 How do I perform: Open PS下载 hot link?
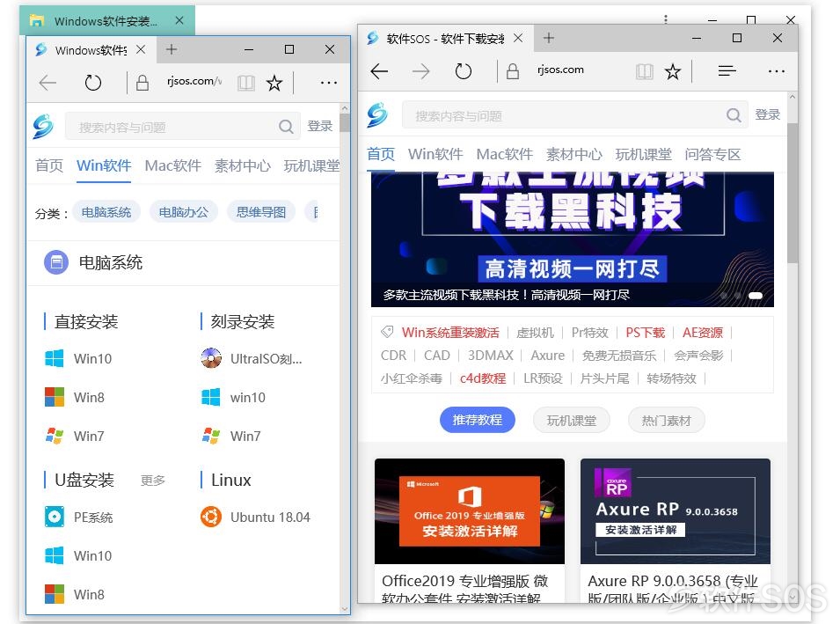pos(645,333)
